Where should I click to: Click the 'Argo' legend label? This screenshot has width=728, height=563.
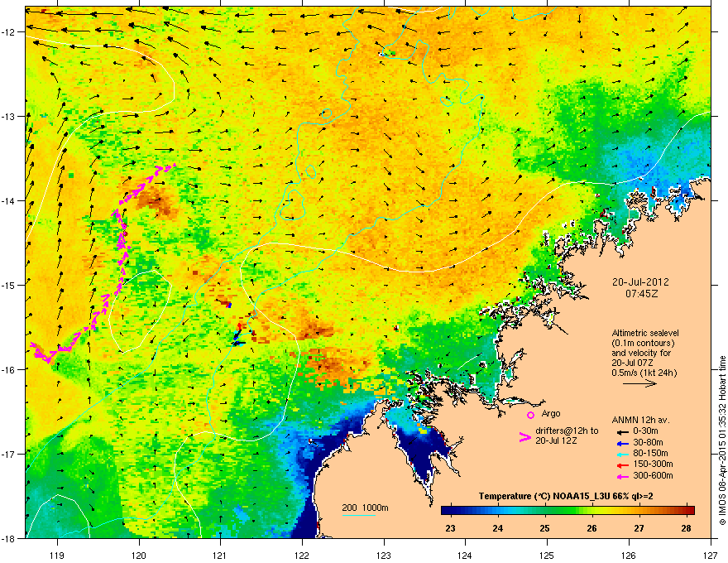551,413
